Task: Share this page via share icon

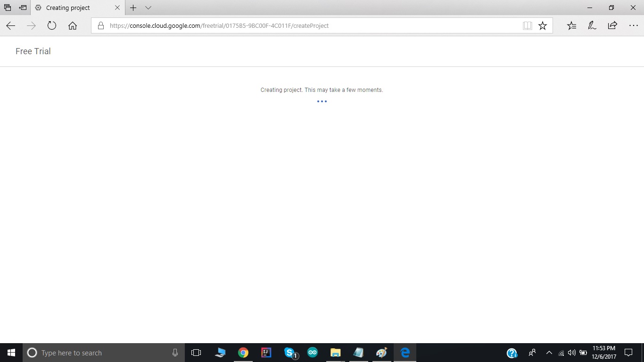Action: coord(612,26)
